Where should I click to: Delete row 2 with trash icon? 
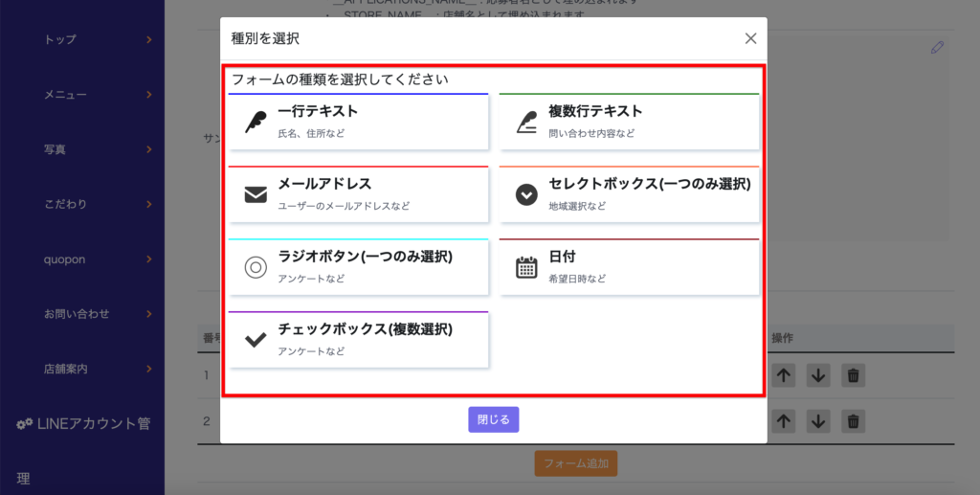tap(854, 420)
